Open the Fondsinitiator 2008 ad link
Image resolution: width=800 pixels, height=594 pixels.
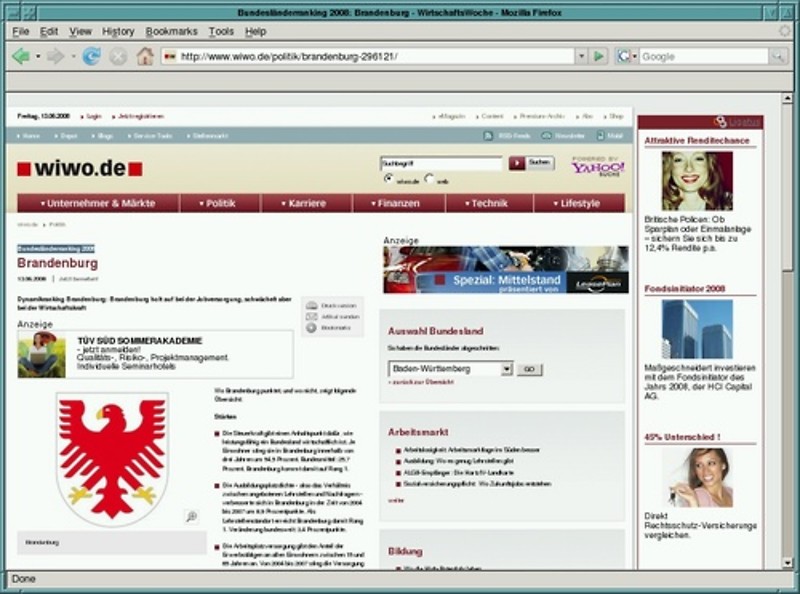tap(684, 289)
